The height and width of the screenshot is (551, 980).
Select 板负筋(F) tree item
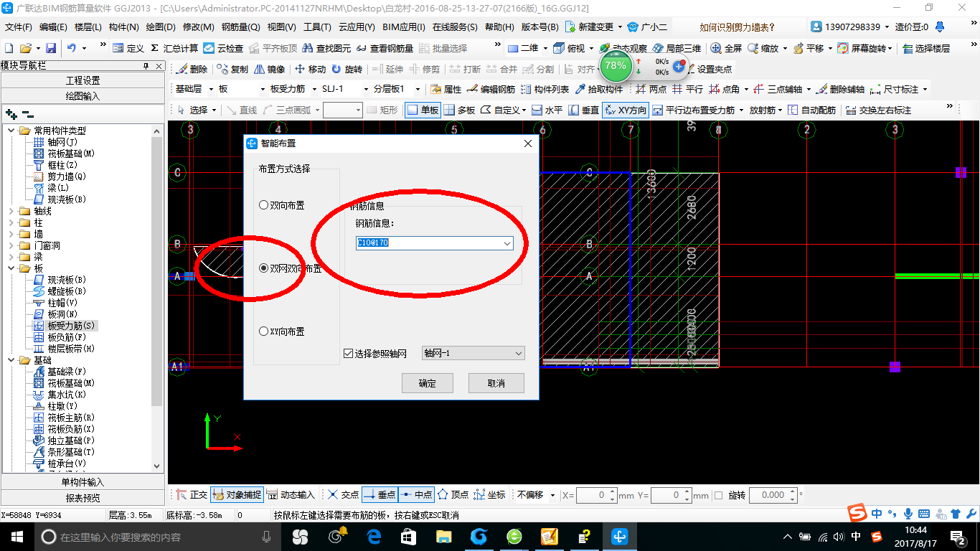[x=66, y=337]
